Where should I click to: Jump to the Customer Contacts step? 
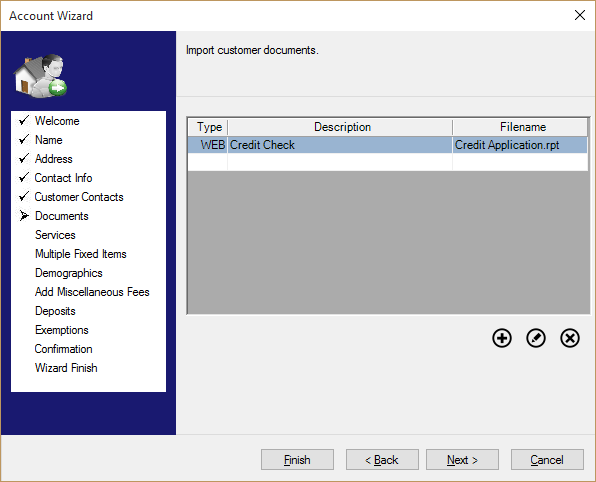[79, 197]
